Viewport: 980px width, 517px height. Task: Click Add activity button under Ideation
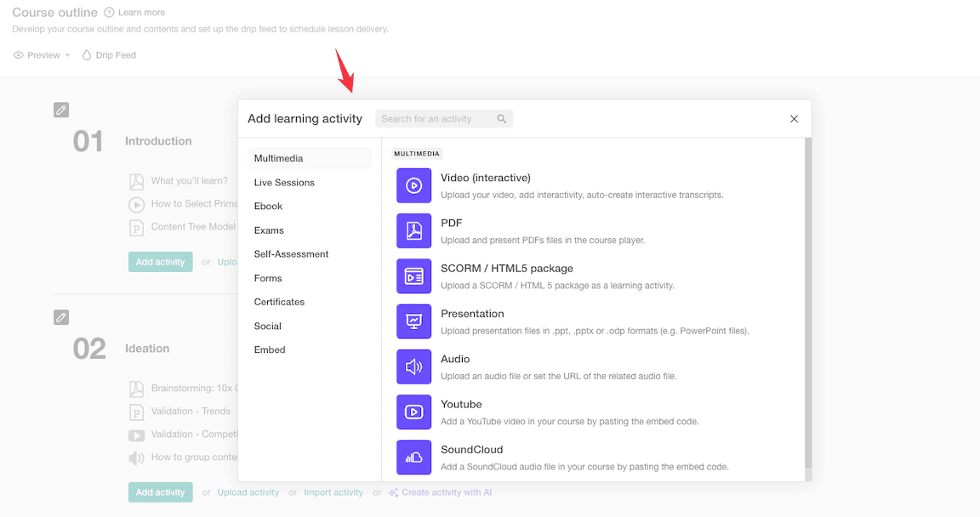160,492
